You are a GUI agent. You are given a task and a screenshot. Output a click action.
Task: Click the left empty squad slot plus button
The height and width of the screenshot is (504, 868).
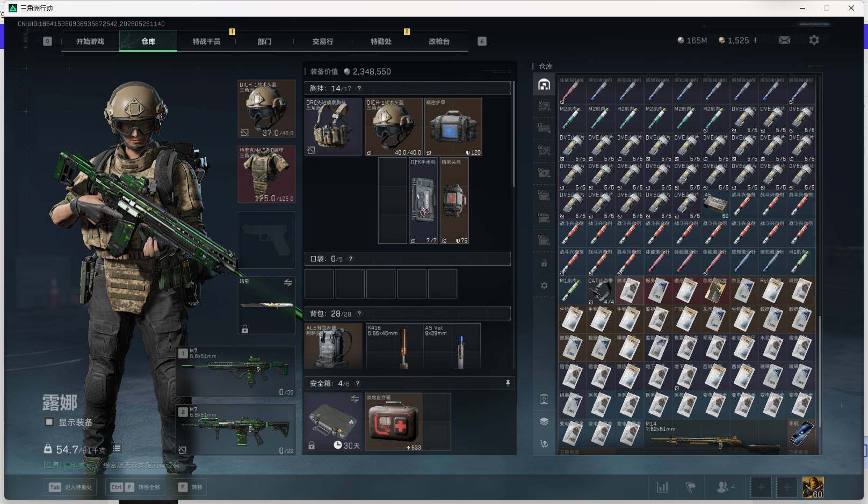[x=761, y=487]
